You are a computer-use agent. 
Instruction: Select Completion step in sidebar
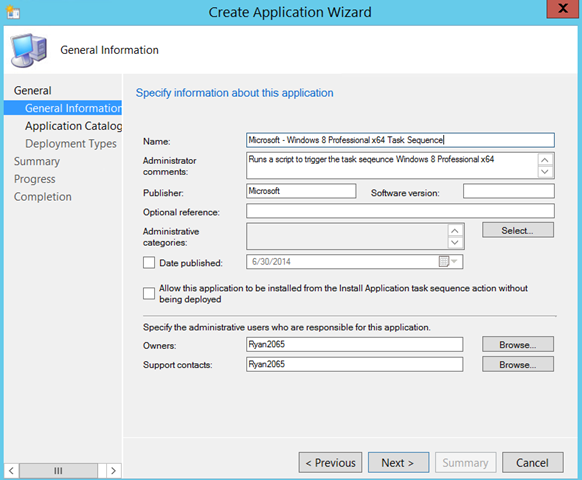point(43,197)
